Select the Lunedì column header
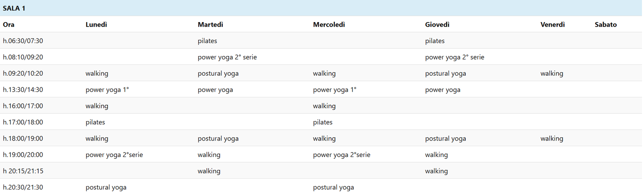This screenshot has width=644, height=194. click(x=96, y=25)
